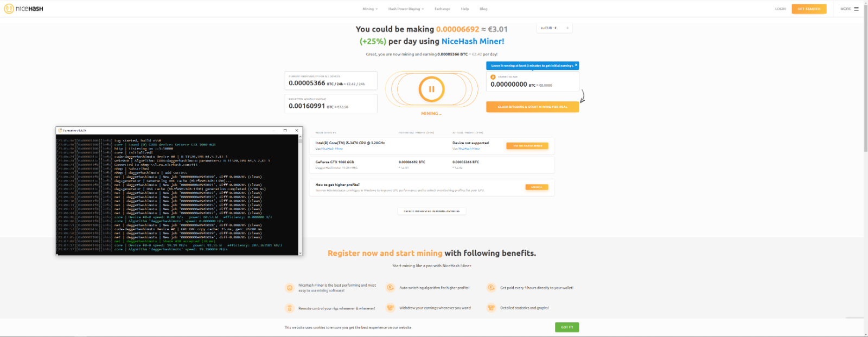Click Claim Bitcoins & Start Mining For Real
Image resolution: width=868 pixels, height=337 pixels.
tap(532, 107)
